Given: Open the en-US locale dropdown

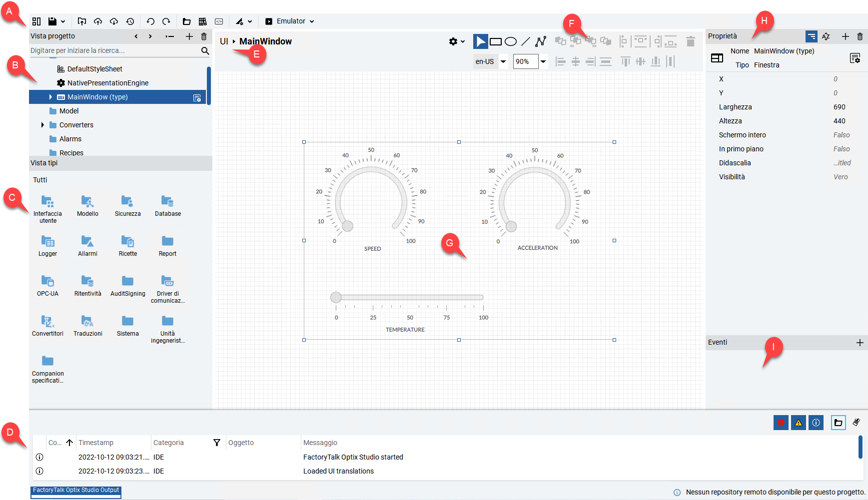Looking at the screenshot, I should click(503, 61).
